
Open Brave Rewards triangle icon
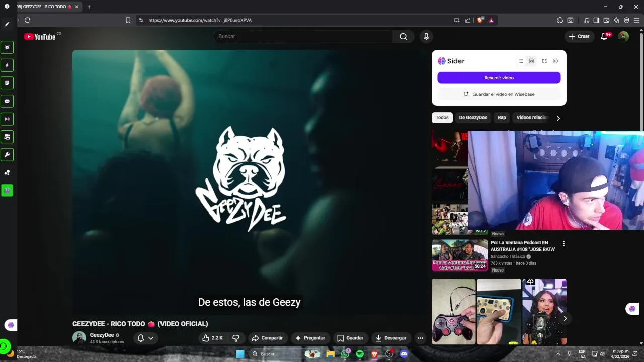pos(491,20)
